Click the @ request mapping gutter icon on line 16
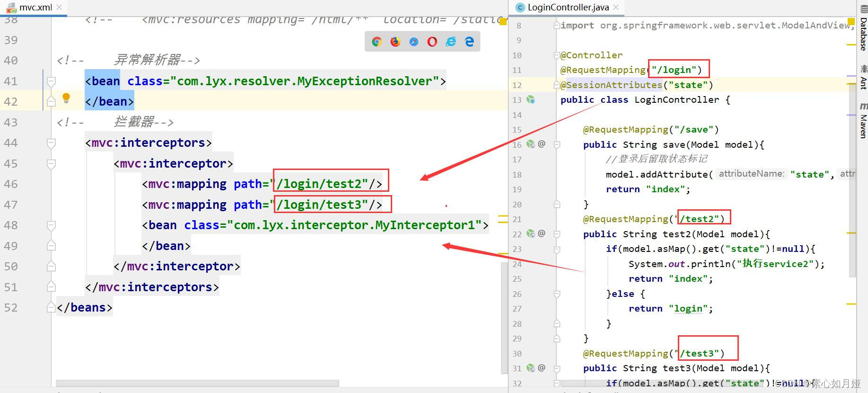The image size is (868, 393). click(x=542, y=144)
